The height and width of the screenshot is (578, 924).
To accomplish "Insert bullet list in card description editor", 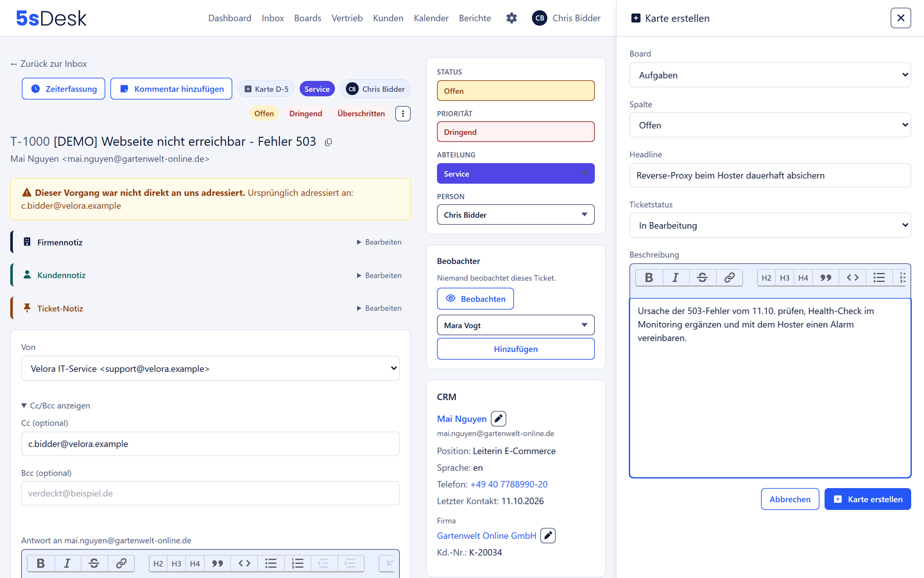I will pyautogui.click(x=879, y=277).
